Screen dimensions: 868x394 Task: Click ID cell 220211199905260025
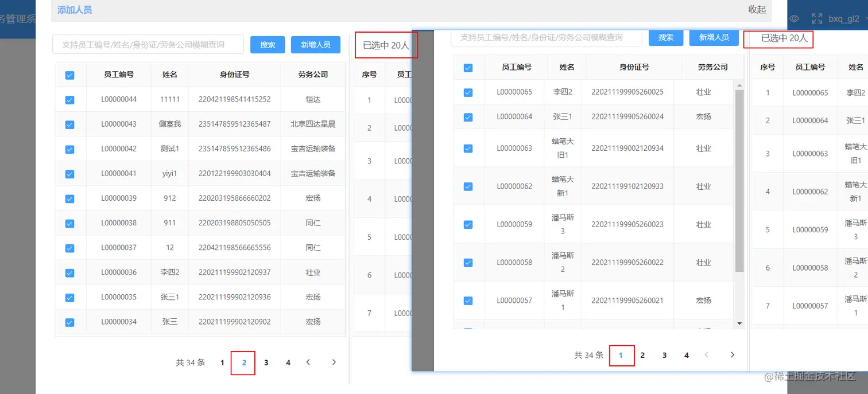627,92
